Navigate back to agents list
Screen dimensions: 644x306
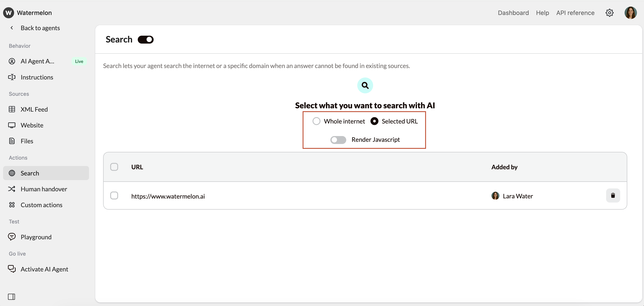coord(40,28)
